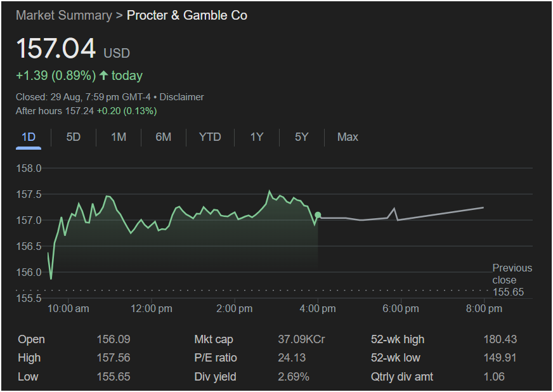The width and height of the screenshot is (553, 392).
Task: Open the 5Y chart view
Action: pyautogui.click(x=301, y=137)
